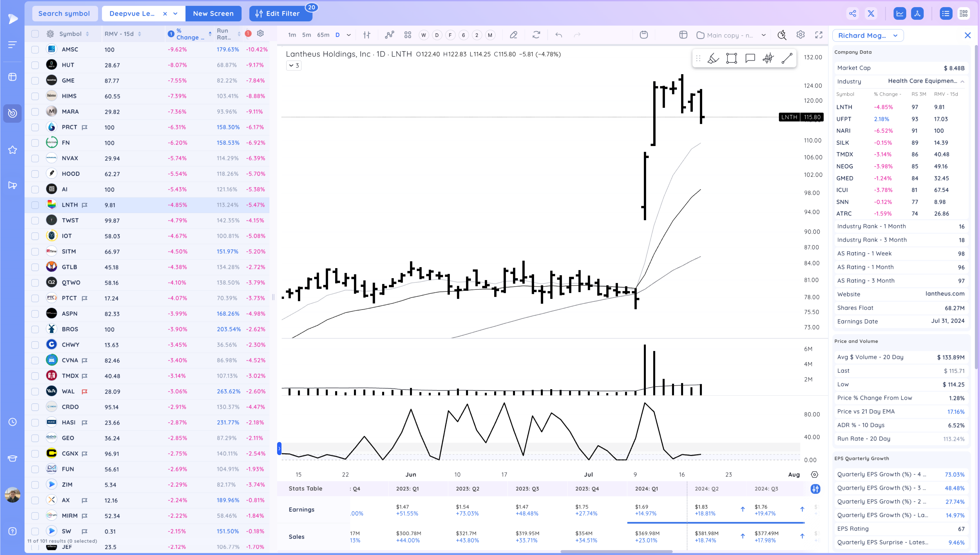Toggle the select-all header checkbox
Screen dimensions: 980x555
tap(35, 34)
